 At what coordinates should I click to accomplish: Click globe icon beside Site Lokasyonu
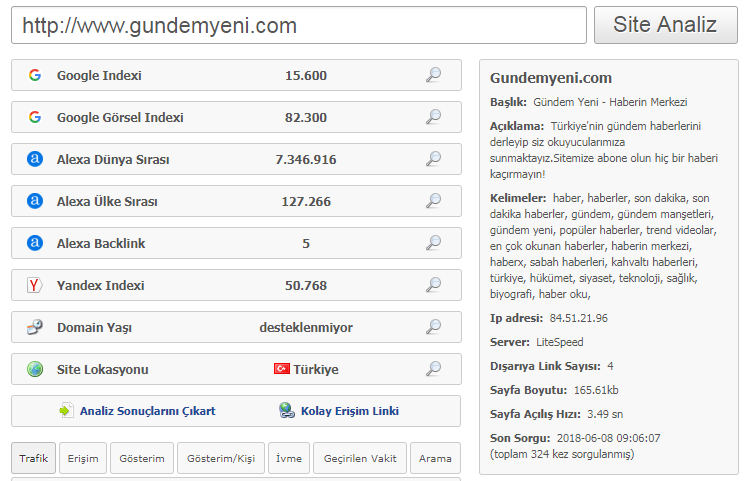click(35, 369)
